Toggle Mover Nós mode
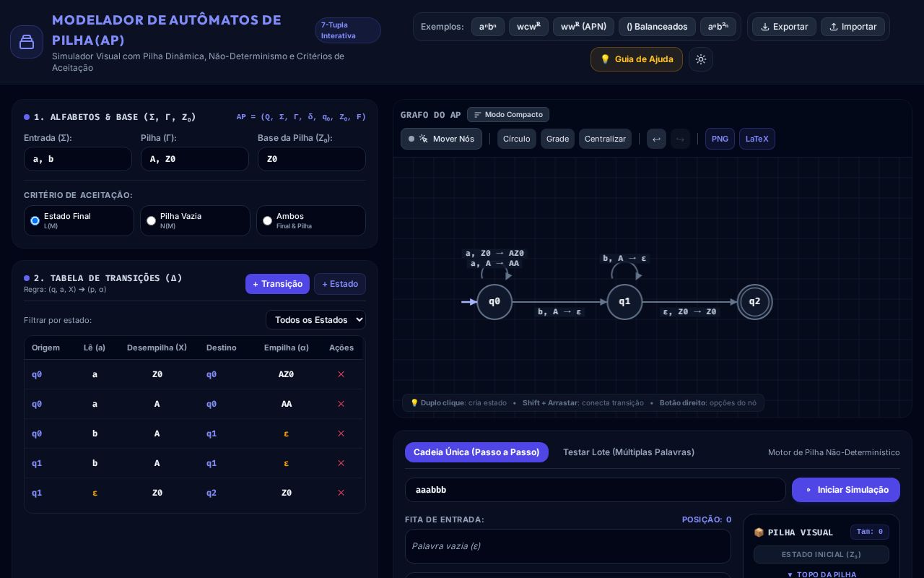924x578 pixels. (x=441, y=139)
